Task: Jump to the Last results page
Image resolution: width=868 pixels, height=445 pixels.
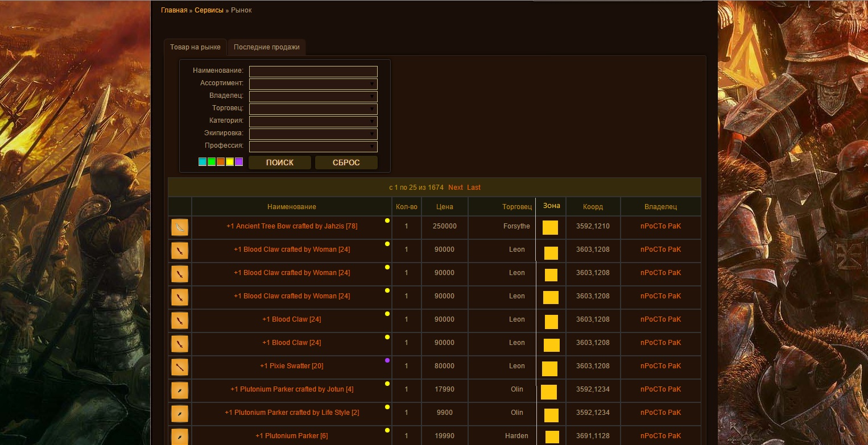Action: click(474, 188)
